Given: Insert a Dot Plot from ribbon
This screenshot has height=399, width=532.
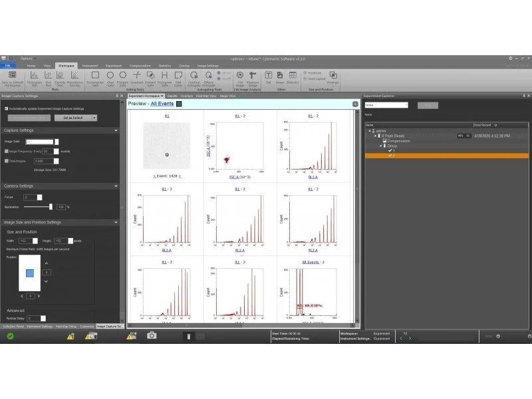Looking at the screenshot, I should tap(47, 77).
